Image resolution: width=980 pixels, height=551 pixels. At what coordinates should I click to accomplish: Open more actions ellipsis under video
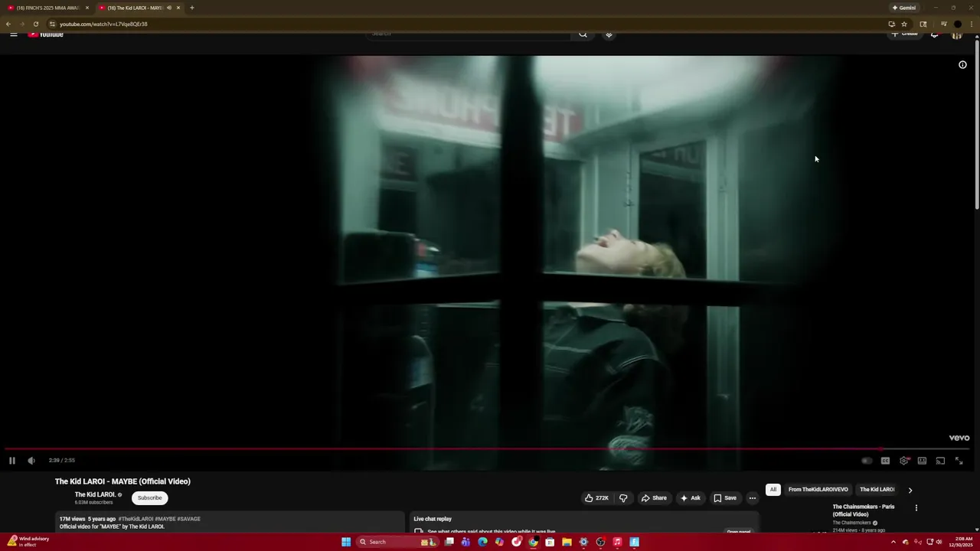[x=752, y=498]
